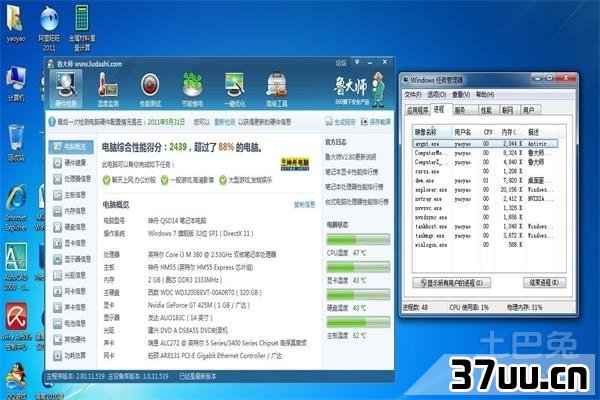
Task: Select 硬件健康 in Ludashi sidebar
Action: pyautogui.click(x=71, y=163)
